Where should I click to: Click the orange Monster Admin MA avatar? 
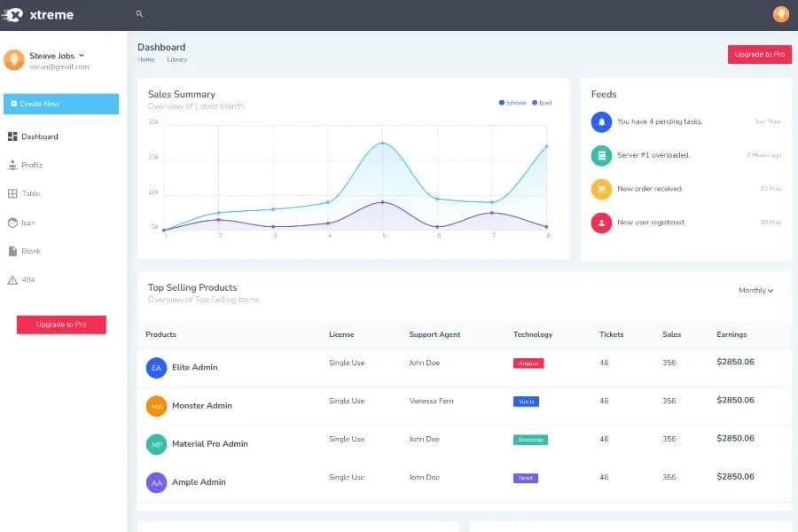tap(156, 406)
